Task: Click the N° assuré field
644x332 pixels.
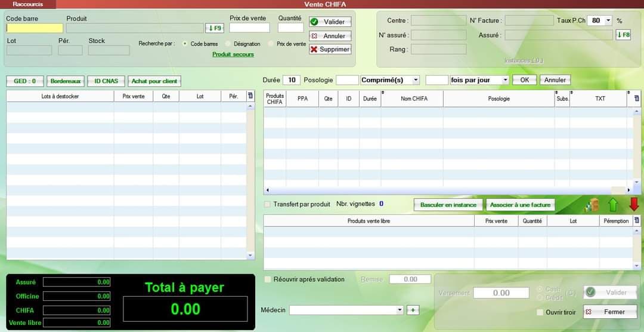Action: (x=439, y=35)
